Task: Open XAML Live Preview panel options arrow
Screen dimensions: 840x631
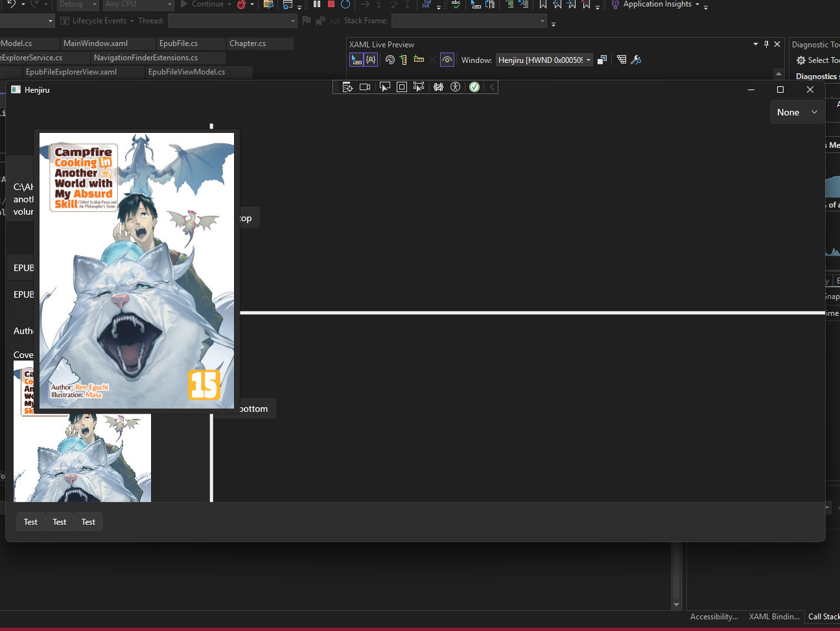Action: (x=756, y=44)
